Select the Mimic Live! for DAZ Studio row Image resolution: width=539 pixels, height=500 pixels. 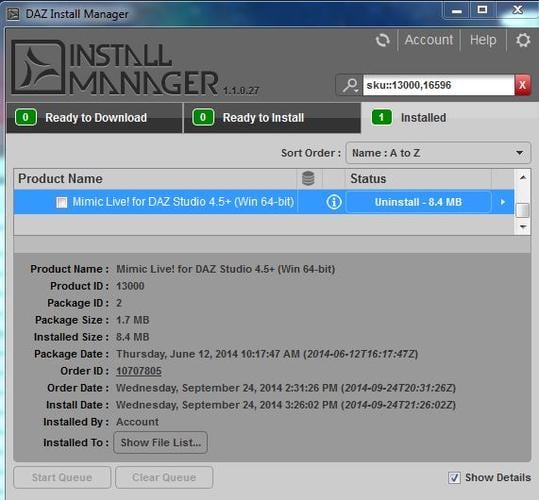click(x=264, y=202)
